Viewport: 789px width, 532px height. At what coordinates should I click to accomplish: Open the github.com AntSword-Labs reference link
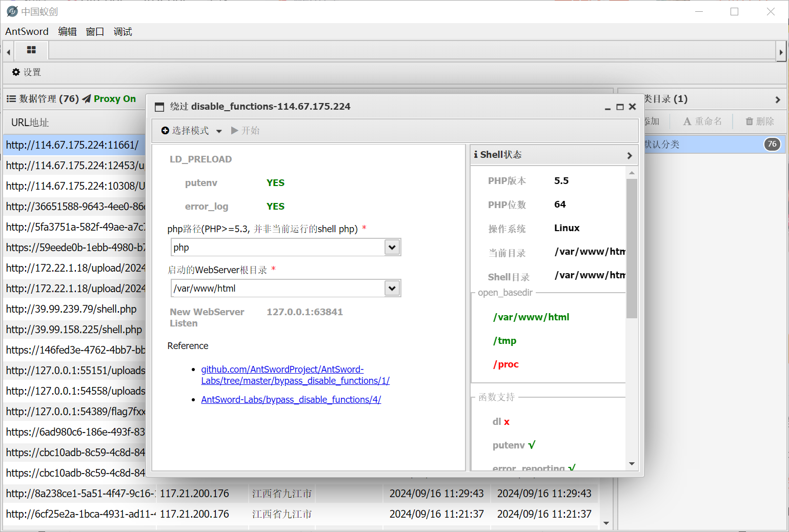[x=295, y=375]
